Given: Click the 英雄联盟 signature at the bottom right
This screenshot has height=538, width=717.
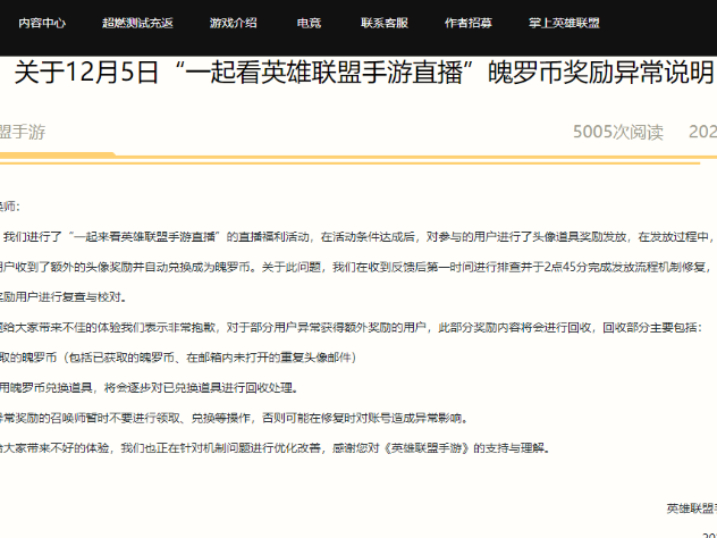Looking at the screenshot, I should [691, 508].
